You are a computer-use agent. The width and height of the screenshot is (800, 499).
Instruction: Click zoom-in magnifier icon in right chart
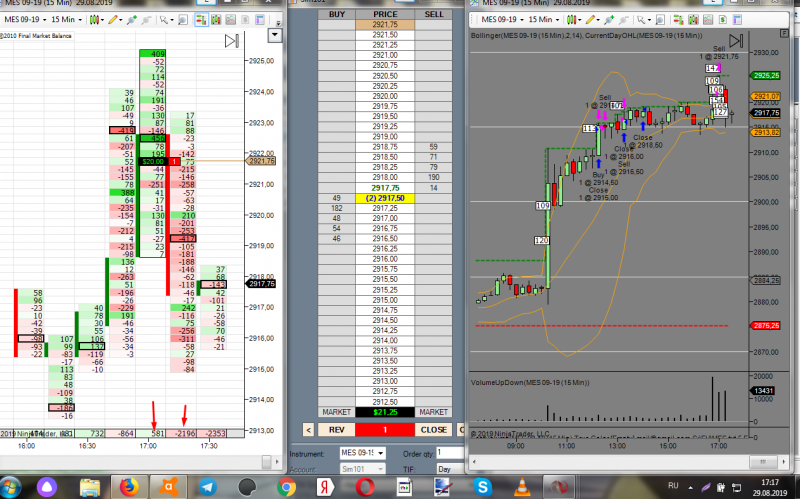[x=609, y=20]
